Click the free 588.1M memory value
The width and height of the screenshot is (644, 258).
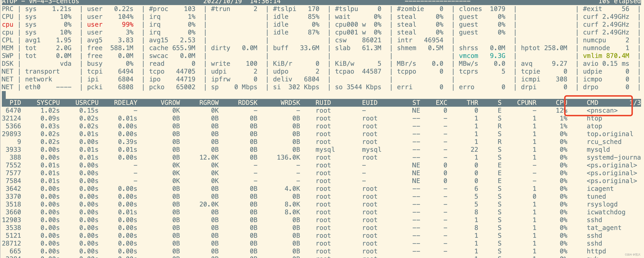[x=110, y=48]
